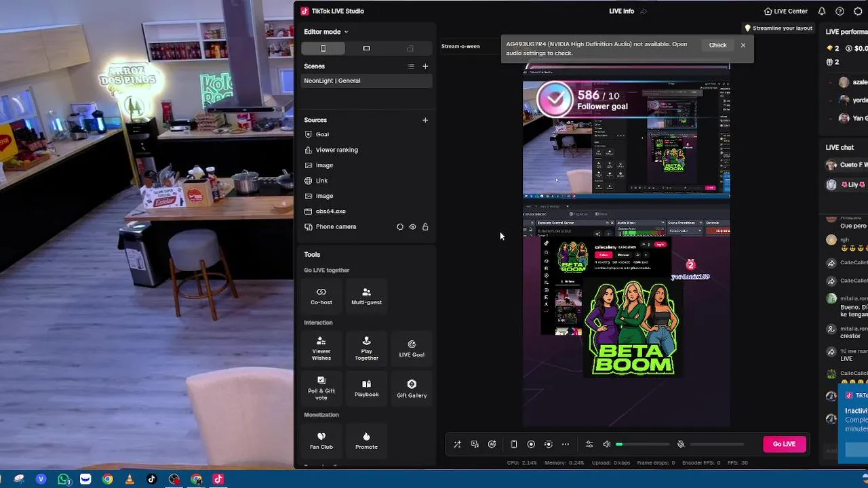Click the dotted-circle capture icon in the toolbar
The height and width of the screenshot is (488, 868).
click(x=549, y=445)
